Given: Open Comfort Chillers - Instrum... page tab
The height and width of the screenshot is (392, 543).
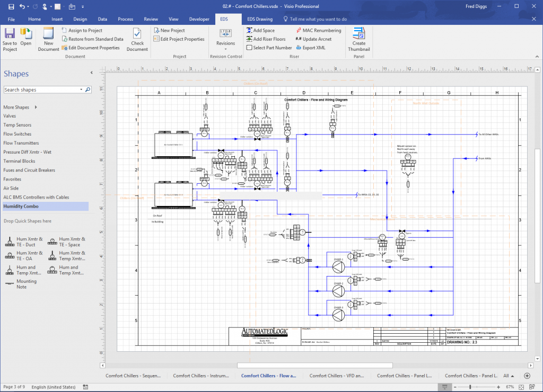Looking at the screenshot, I should pos(201,376).
